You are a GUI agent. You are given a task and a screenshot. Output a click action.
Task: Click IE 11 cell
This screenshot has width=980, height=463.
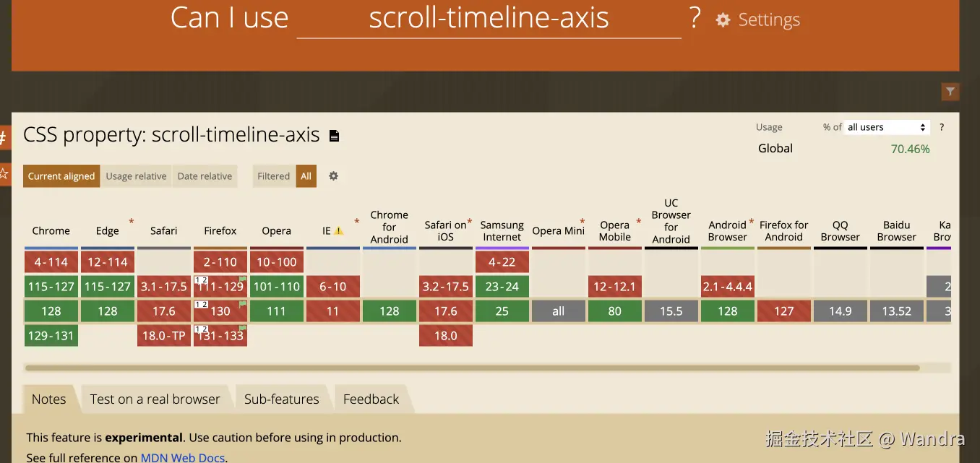tap(333, 311)
